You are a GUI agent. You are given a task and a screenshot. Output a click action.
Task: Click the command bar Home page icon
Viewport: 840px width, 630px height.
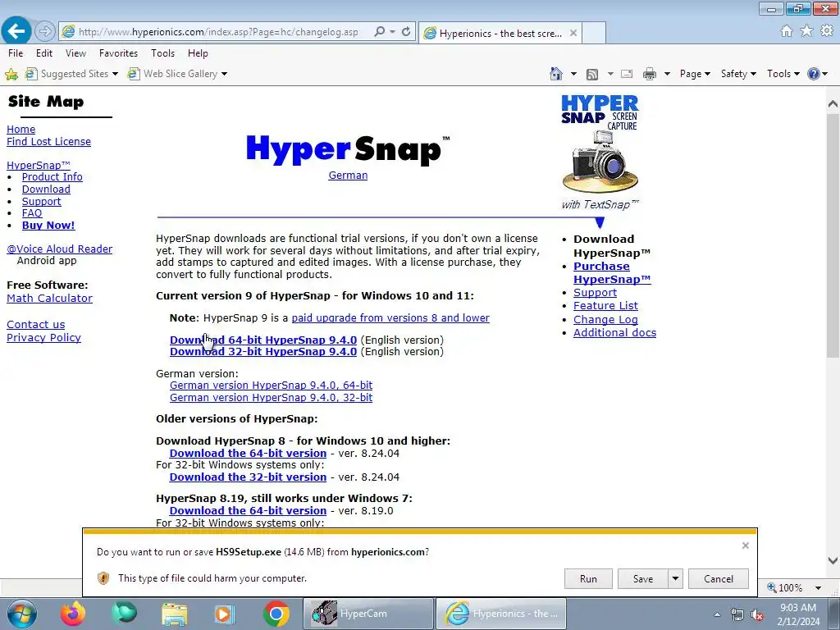[556, 74]
